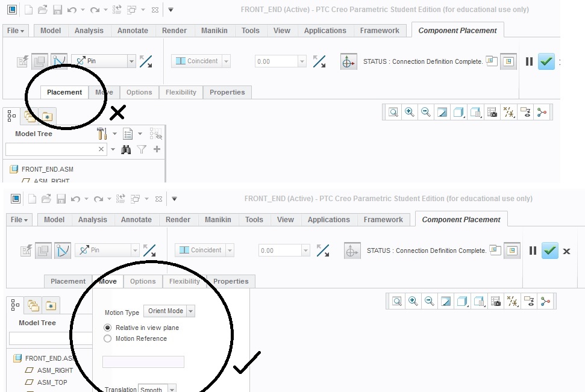The height and width of the screenshot is (392, 585).
Task: Open 0.00 offset dropdown in lower screenshot
Action: coord(305,250)
